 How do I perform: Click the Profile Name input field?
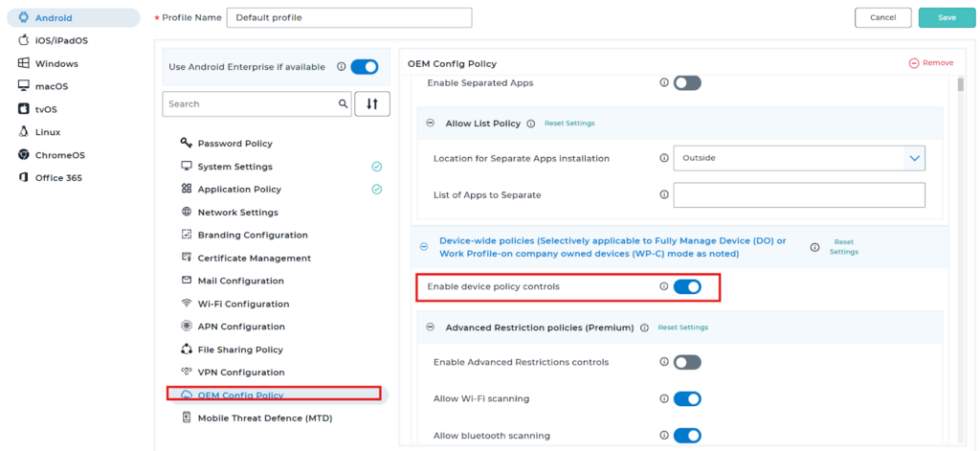[349, 17]
